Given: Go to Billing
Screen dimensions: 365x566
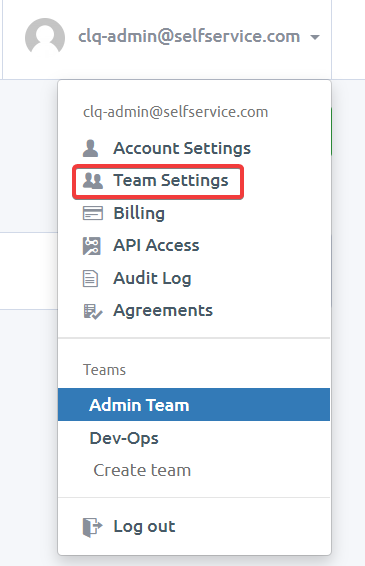Looking at the screenshot, I should click(x=139, y=213).
